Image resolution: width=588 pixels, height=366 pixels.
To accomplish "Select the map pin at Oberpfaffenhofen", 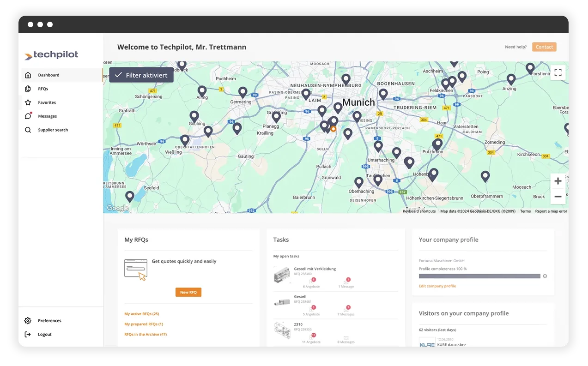I will point(185,140).
